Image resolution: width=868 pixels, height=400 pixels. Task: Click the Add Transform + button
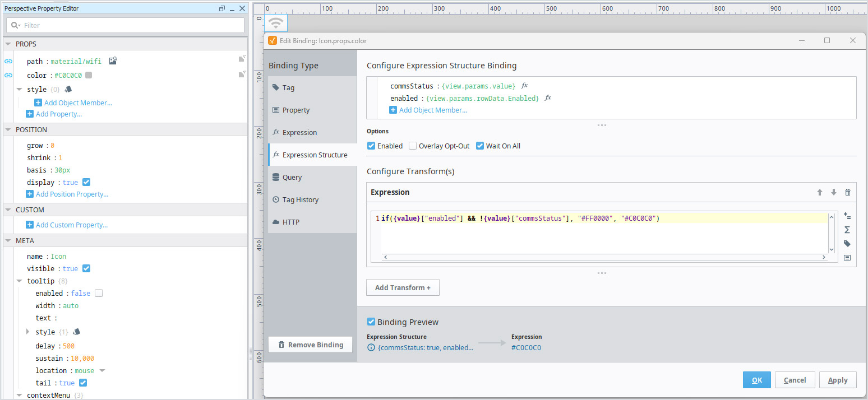point(403,287)
